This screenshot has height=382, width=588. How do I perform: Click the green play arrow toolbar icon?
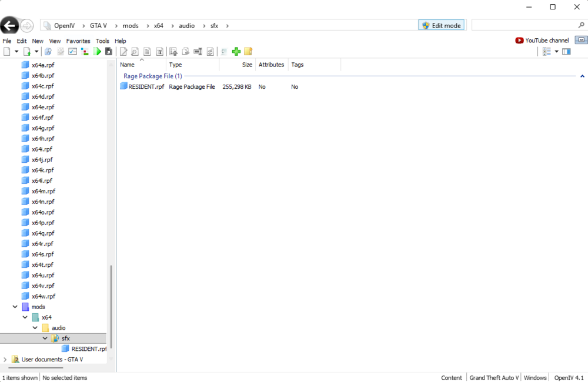[x=97, y=51]
